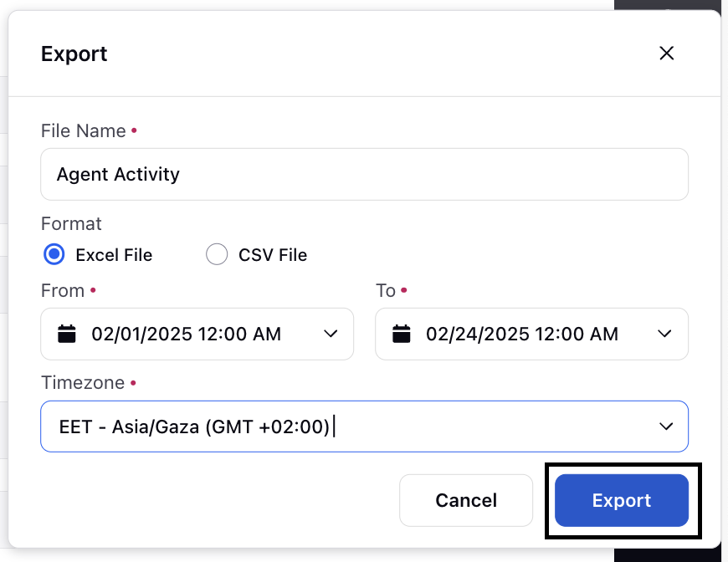Screen dimensions: 728x562
Task: Select the CSV File radio button
Action: coord(217,254)
